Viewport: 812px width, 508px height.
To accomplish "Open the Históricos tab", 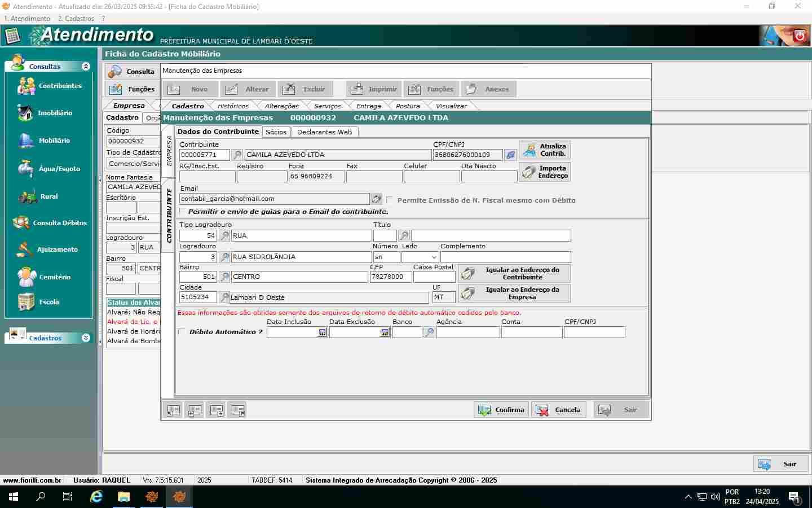I will [233, 106].
